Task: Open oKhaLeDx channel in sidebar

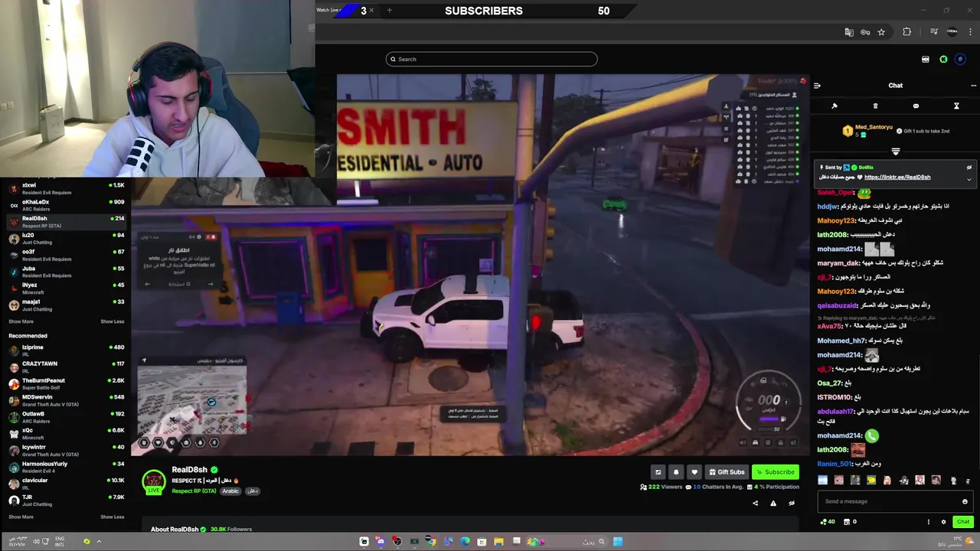Action: [x=67, y=205]
